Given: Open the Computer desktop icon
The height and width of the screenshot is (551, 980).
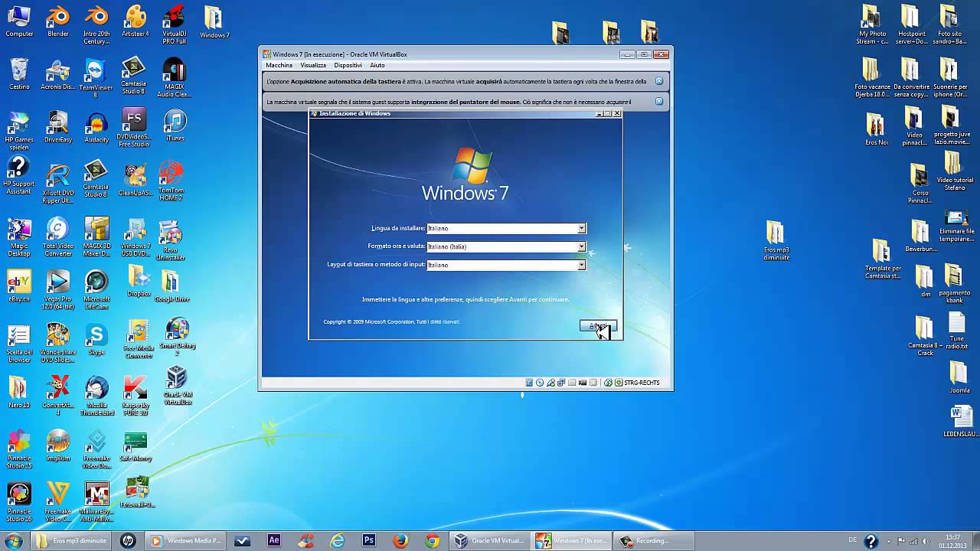Looking at the screenshot, I should 19,22.
